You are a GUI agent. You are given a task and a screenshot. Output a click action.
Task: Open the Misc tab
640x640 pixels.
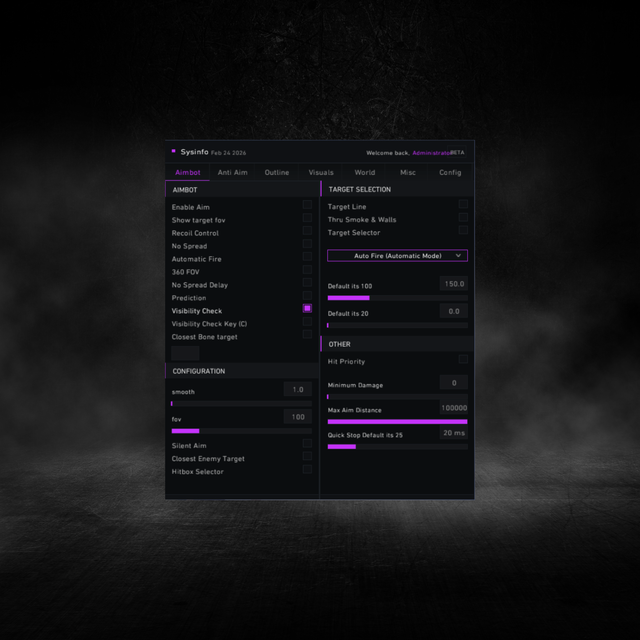(x=408, y=172)
